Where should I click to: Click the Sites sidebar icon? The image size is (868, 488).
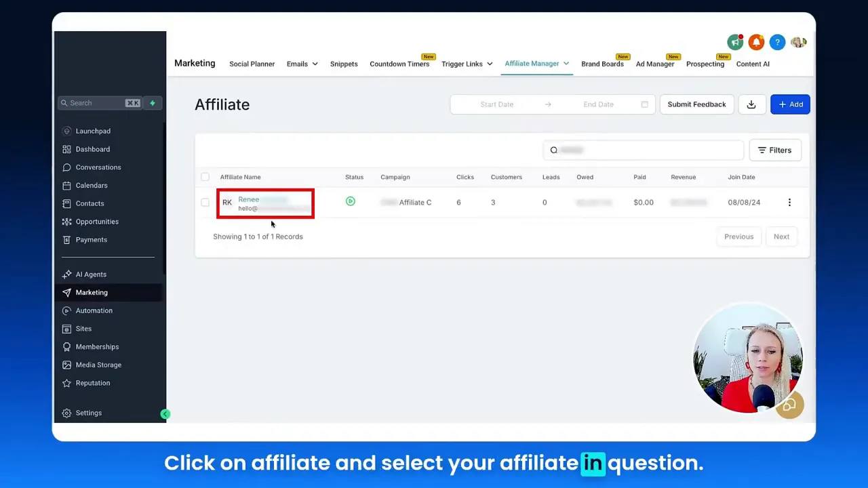click(66, 329)
